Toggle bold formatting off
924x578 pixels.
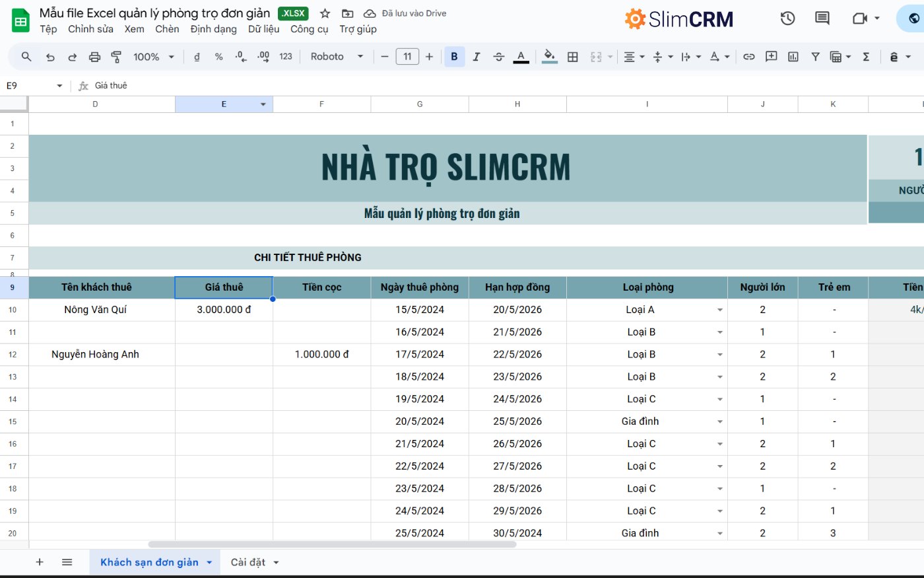pos(454,57)
